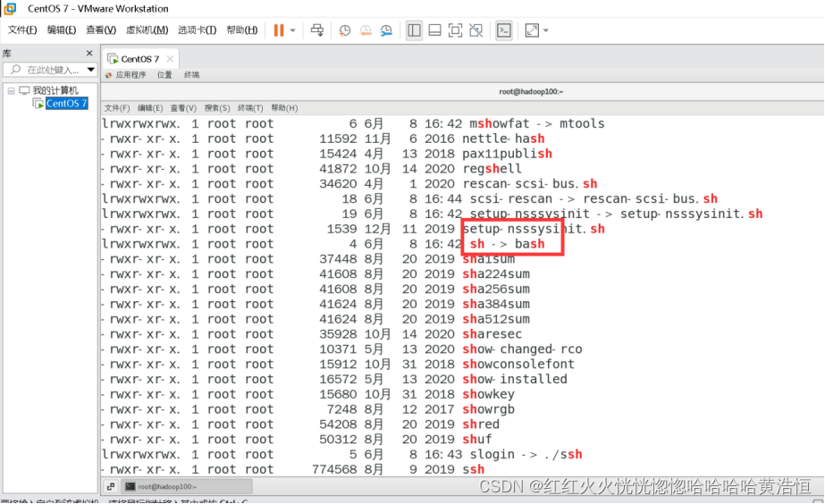The width and height of the screenshot is (825, 504).
Task: Open terminal 搜索(S) menu
Action: click(x=217, y=108)
